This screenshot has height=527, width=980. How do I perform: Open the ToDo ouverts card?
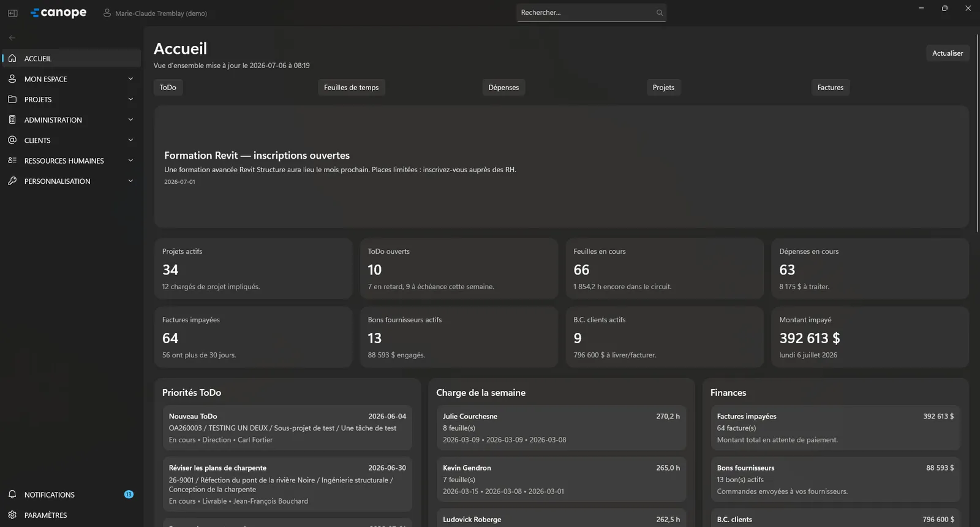click(x=459, y=268)
